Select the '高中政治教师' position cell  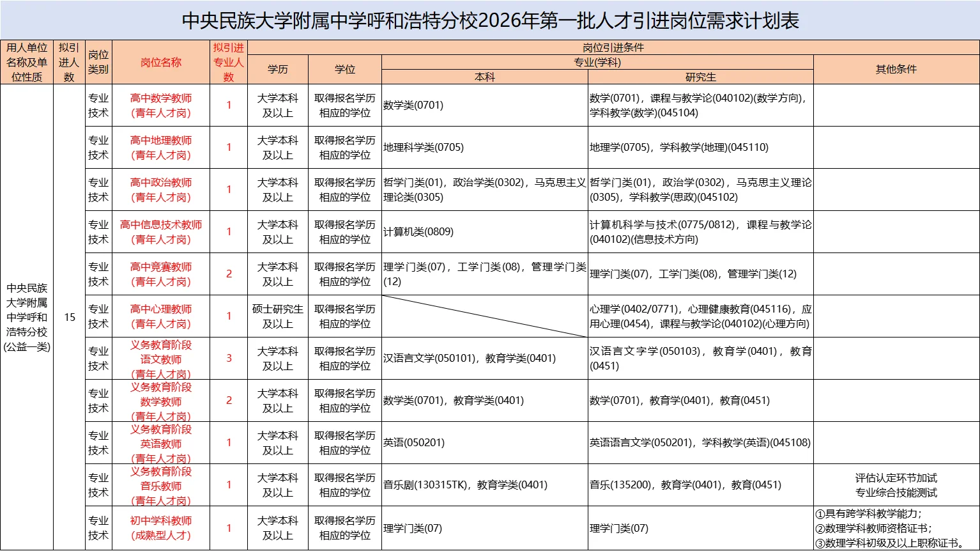click(161, 190)
